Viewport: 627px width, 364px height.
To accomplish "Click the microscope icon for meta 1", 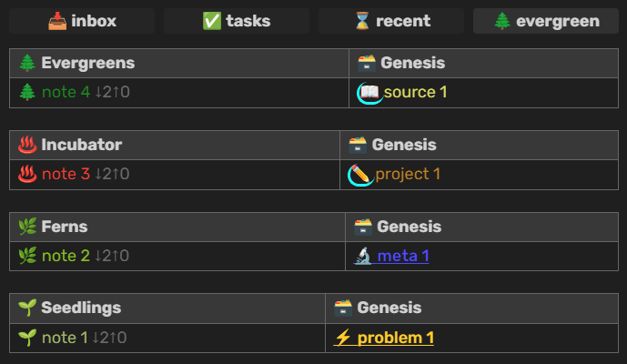I will (363, 256).
